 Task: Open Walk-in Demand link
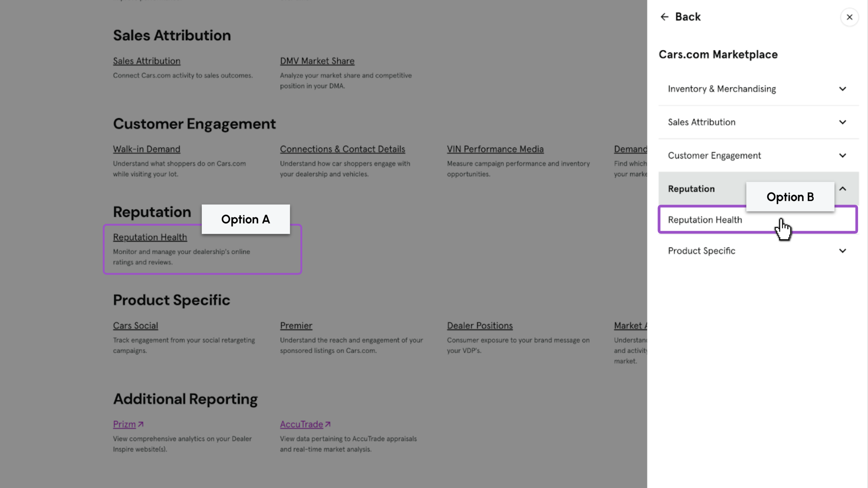pyautogui.click(x=146, y=149)
